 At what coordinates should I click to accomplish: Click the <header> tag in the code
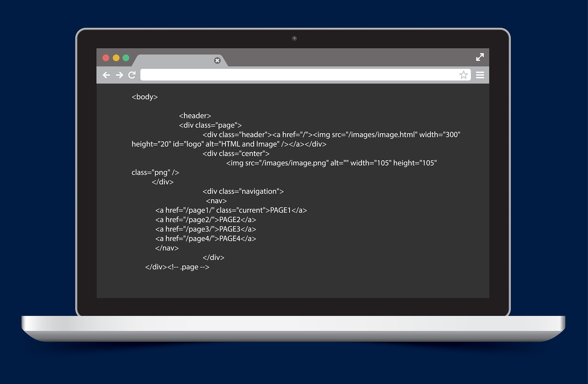pyautogui.click(x=195, y=116)
